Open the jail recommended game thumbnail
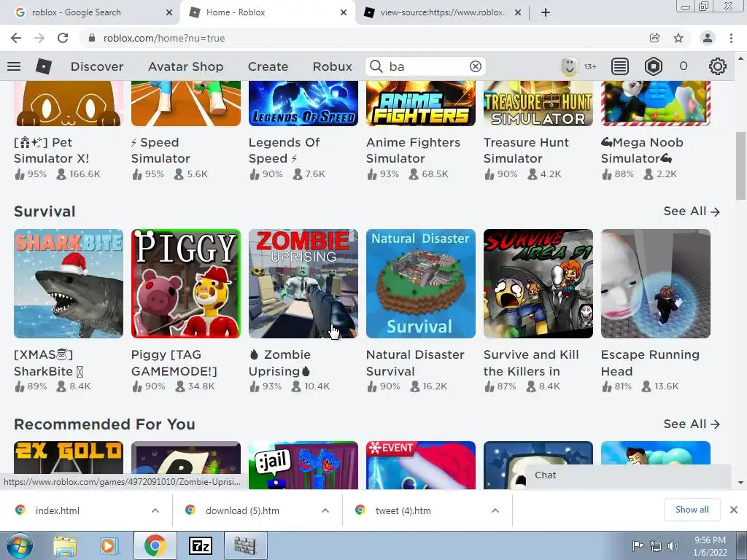The image size is (747, 560). (303, 464)
